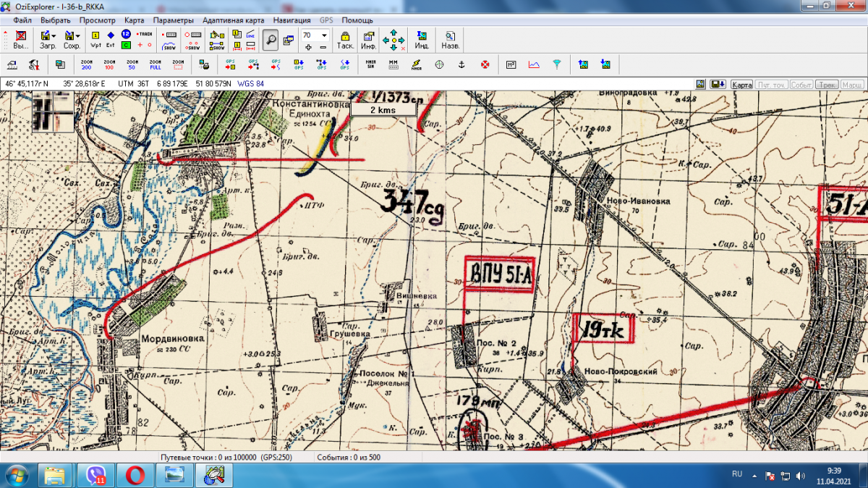Viewport: 868px width, 488px height.
Task: Click the Назв. name search icon
Action: (x=450, y=39)
